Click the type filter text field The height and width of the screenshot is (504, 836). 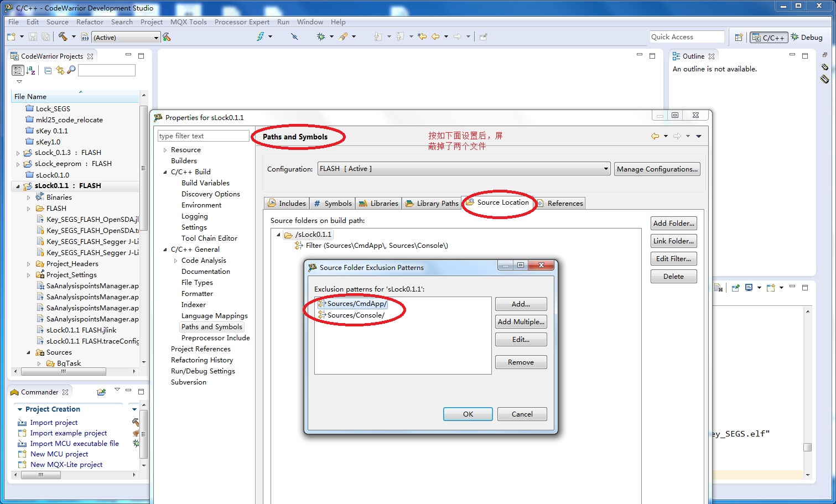(204, 136)
